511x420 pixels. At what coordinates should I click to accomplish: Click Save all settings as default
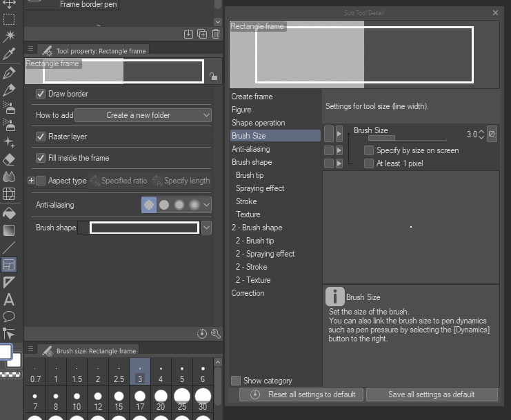click(432, 394)
